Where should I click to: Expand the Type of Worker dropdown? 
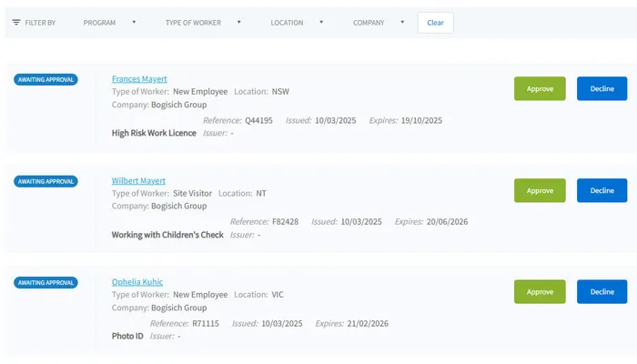tap(204, 23)
